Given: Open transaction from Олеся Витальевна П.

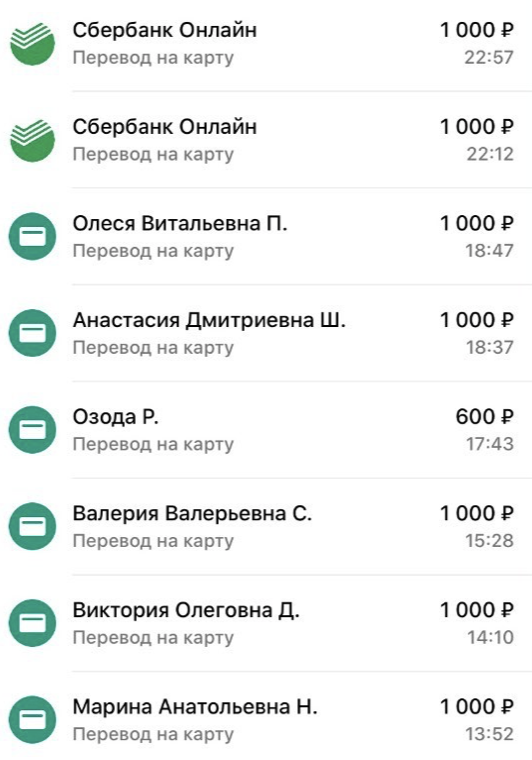Looking at the screenshot, I should [x=266, y=237].
